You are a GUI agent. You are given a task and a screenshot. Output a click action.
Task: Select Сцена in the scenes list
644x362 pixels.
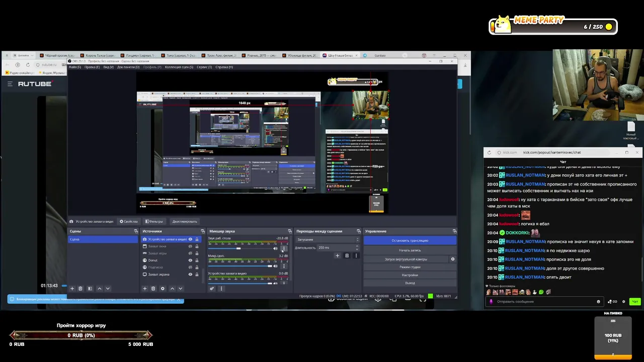pos(103,239)
